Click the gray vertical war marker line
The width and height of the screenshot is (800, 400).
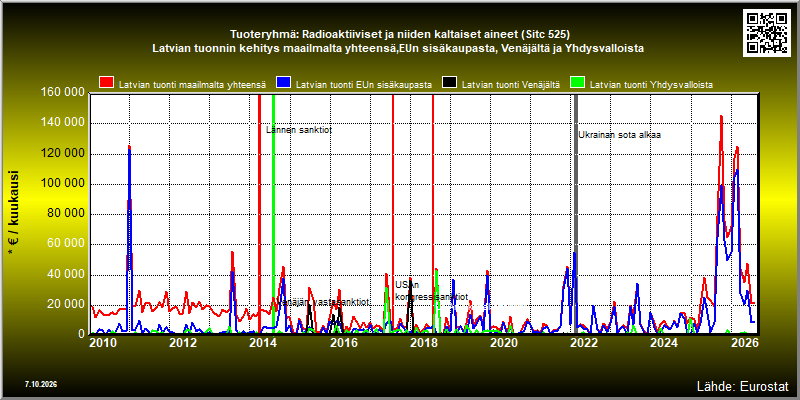(576, 213)
